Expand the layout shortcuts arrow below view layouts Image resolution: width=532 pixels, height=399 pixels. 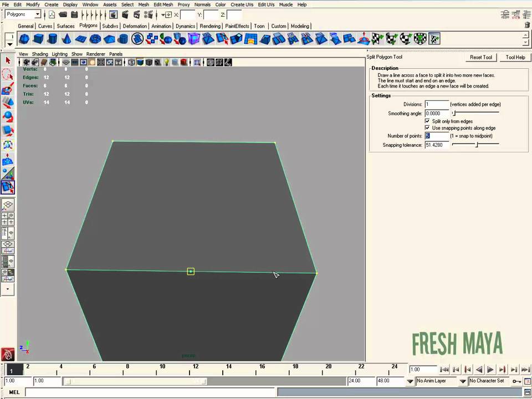[8, 289]
